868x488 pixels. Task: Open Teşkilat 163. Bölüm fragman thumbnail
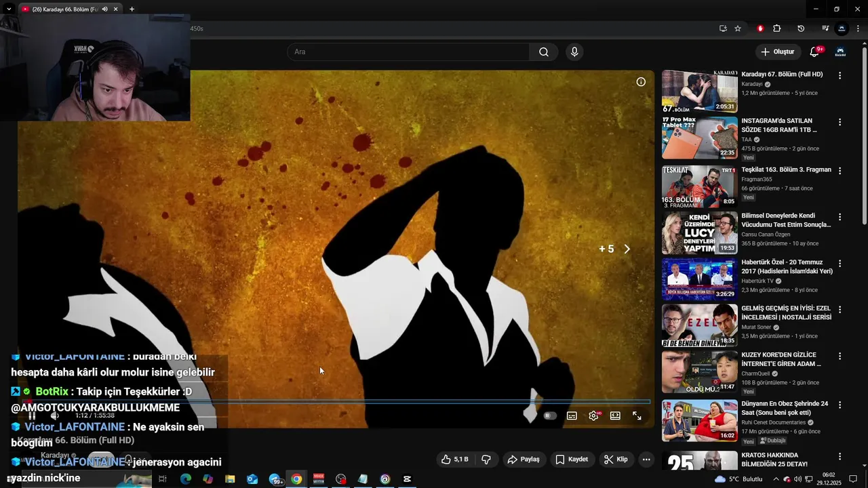coord(699,186)
